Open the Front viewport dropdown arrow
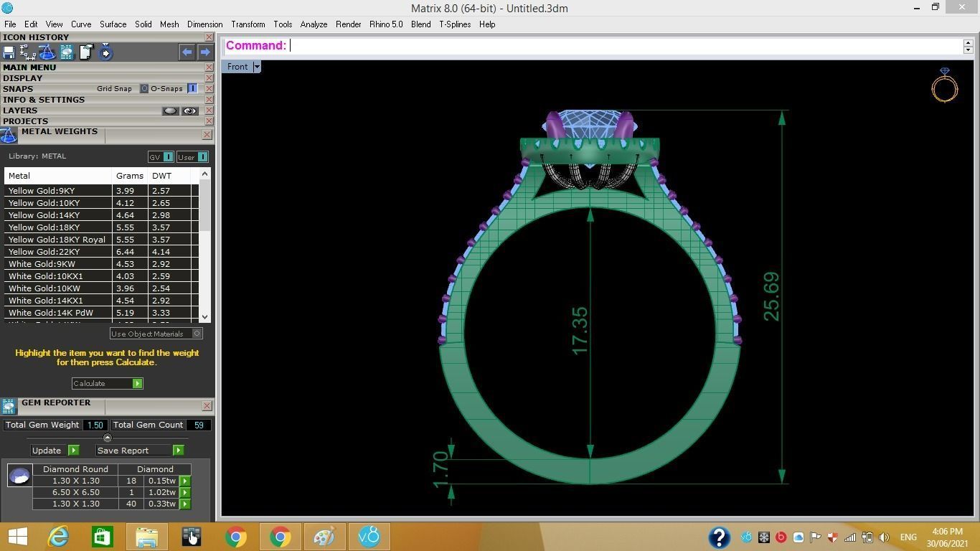The width and height of the screenshot is (980, 551). [x=256, y=67]
